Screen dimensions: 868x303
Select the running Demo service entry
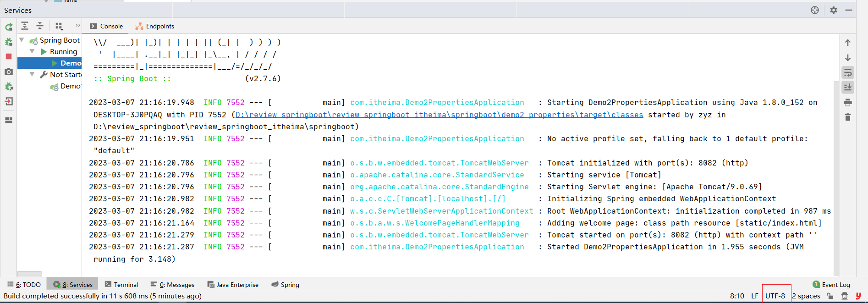(70, 63)
